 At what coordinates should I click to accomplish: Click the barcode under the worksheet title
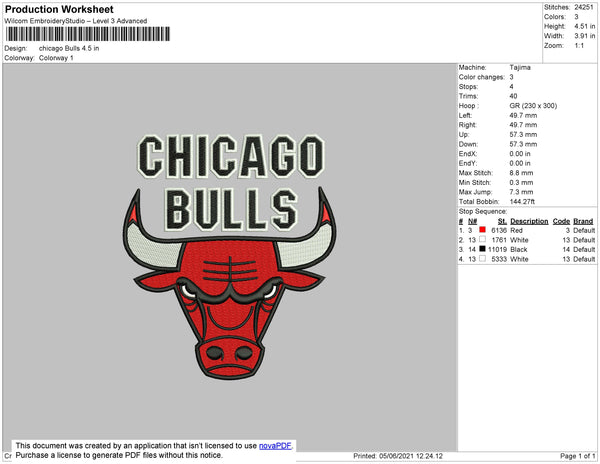[88, 34]
